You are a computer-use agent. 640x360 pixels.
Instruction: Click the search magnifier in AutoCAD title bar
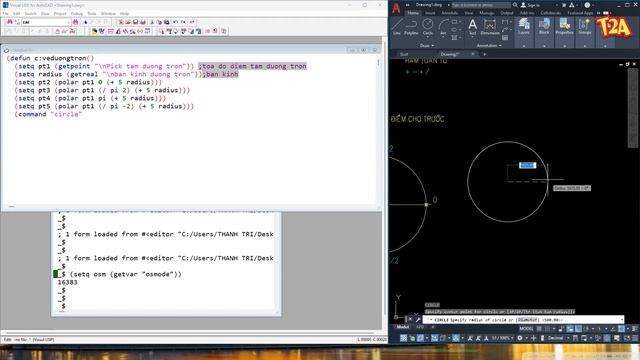[515, 5]
